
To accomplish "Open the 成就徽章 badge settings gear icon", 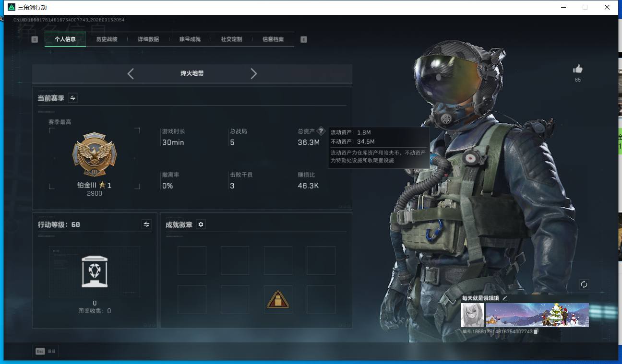I will click(201, 224).
